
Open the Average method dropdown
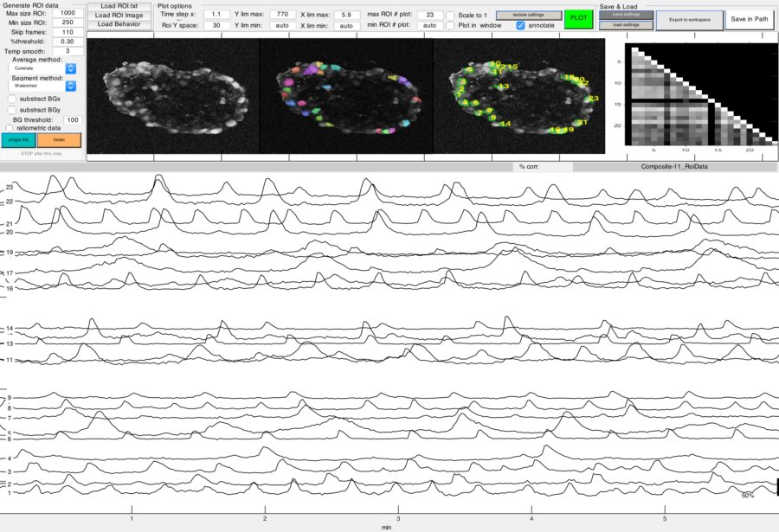pyautogui.click(x=44, y=68)
